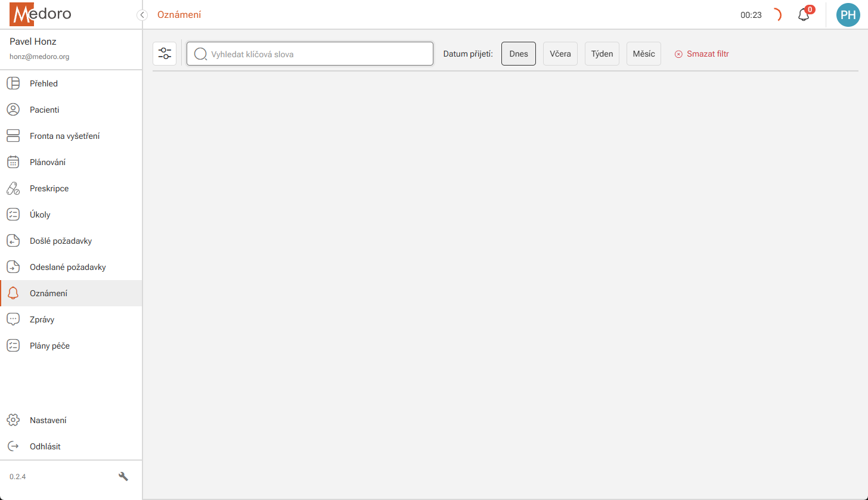The width and height of the screenshot is (868, 500).
Task: Open the PH user avatar menu
Action: (848, 15)
